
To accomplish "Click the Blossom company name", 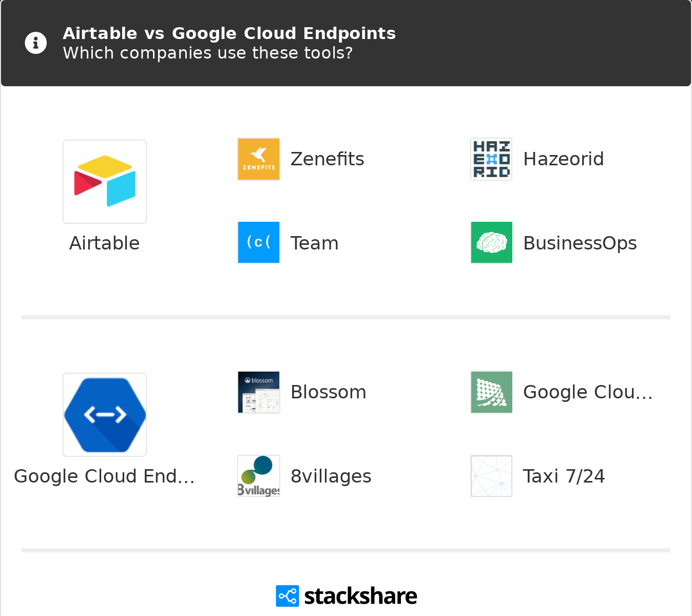I will click(328, 392).
